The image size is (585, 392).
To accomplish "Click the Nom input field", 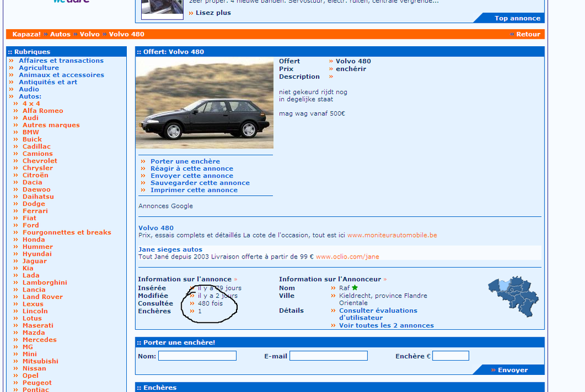I will tap(197, 356).
